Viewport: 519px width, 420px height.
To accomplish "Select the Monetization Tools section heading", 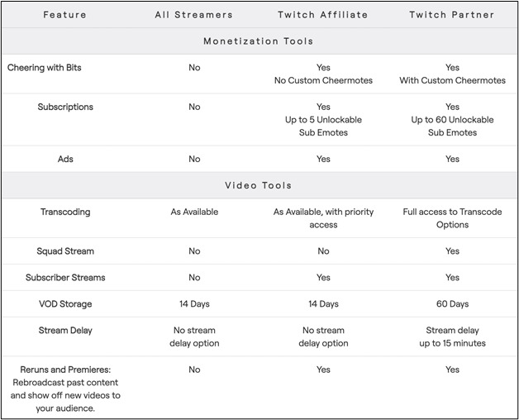I will point(259,41).
